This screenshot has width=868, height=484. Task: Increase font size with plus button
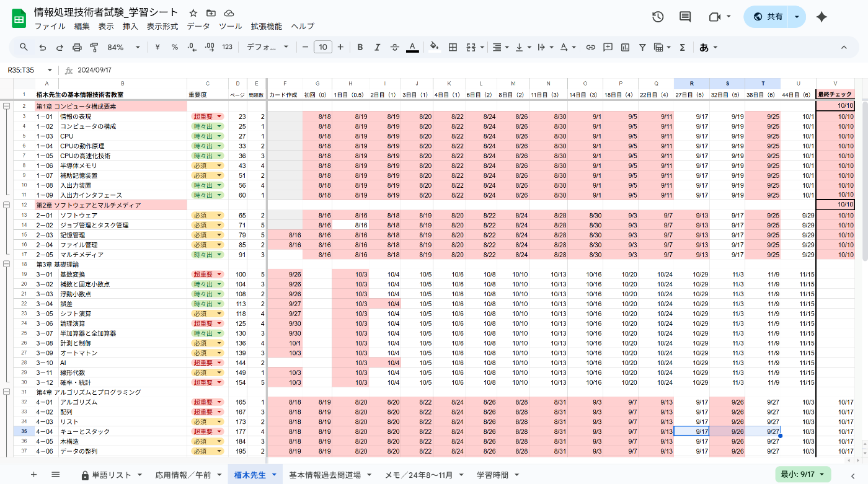340,47
